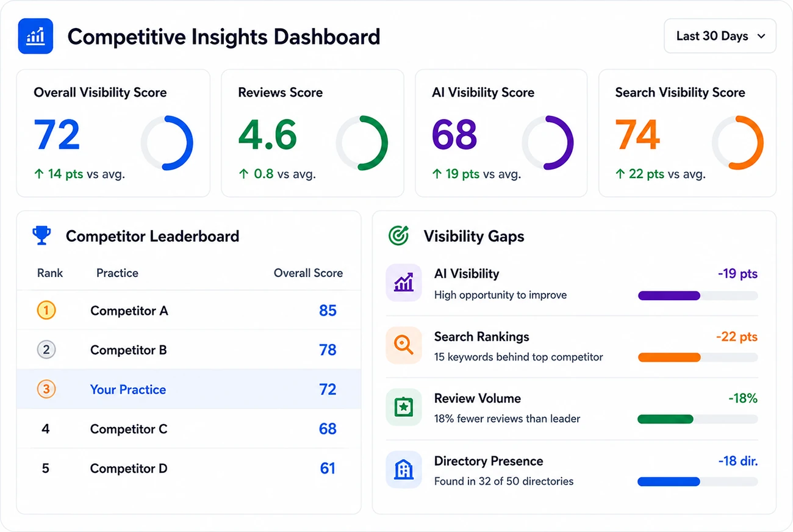Click the orange Search Rankings magnifier icon
This screenshot has height=532, width=793.
404,345
